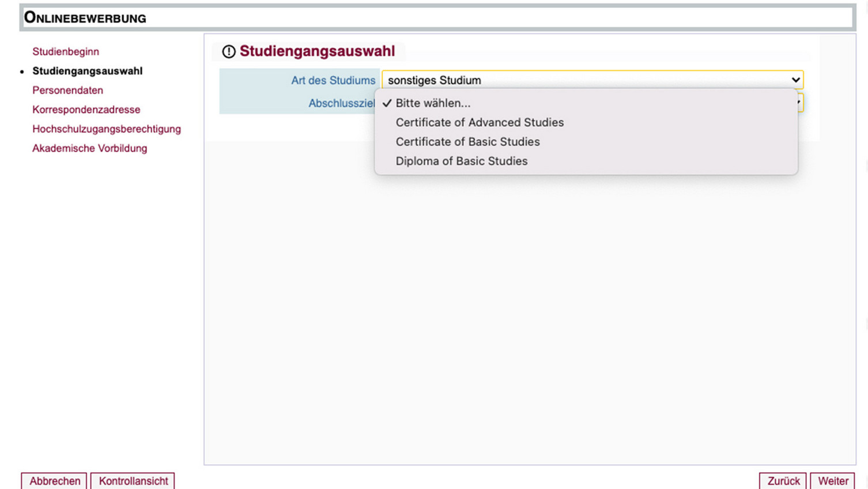Open the Kontrollansicht view
The height and width of the screenshot is (489, 868).
coord(133,481)
